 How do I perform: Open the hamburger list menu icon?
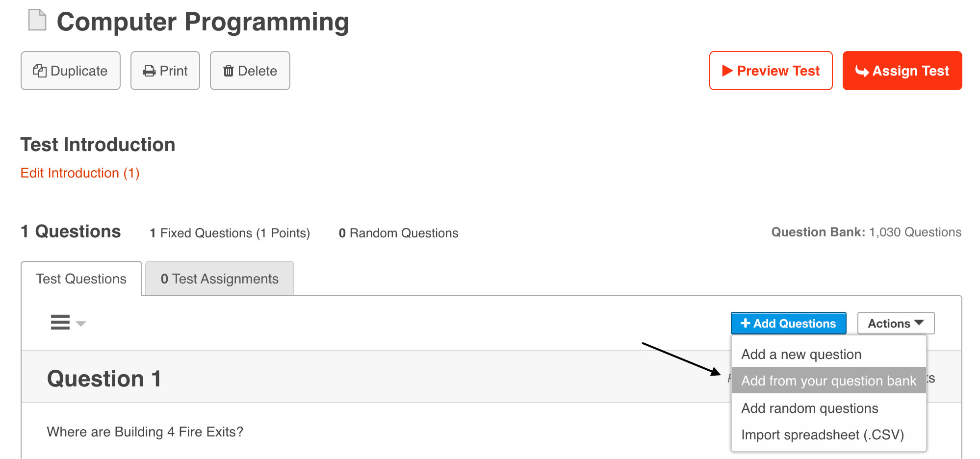pyautogui.click(x=60, y=323)
